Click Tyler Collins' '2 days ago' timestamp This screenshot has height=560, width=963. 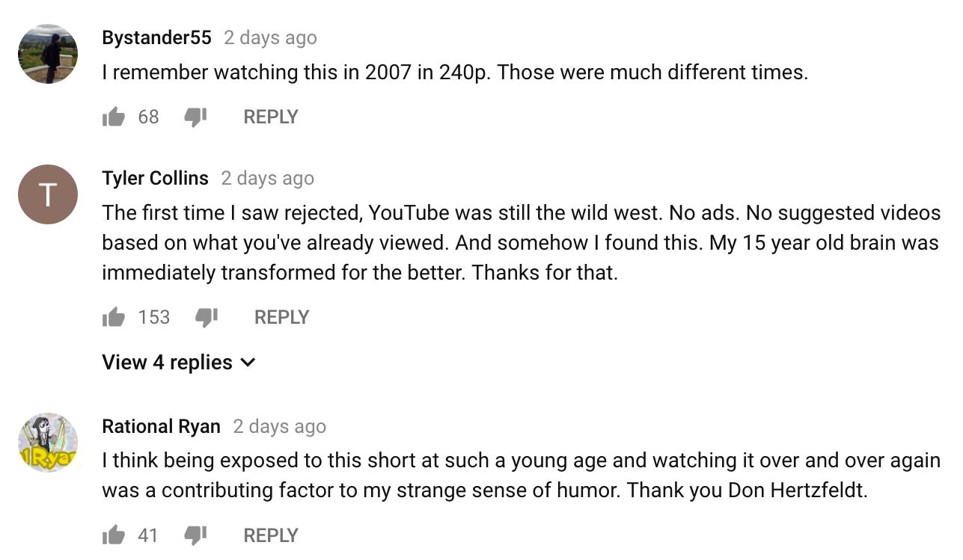[x=267, y=178]
